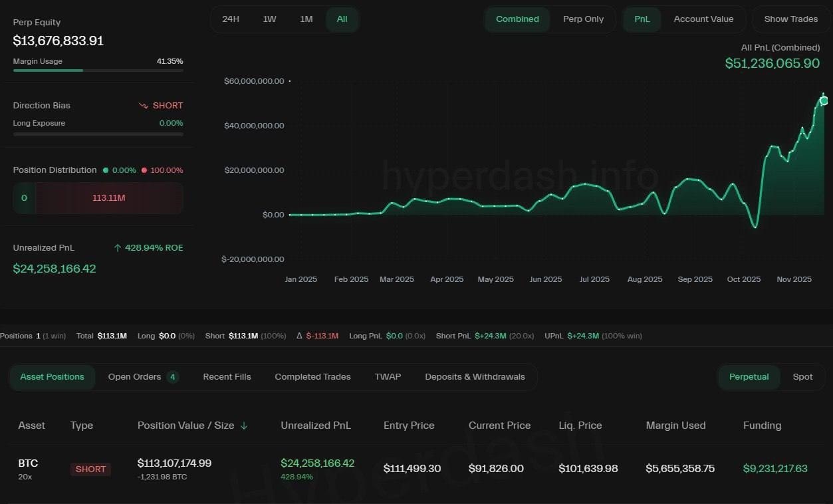Click the red short distribution dot
The image size is (833, 504).
pos(144,170)
